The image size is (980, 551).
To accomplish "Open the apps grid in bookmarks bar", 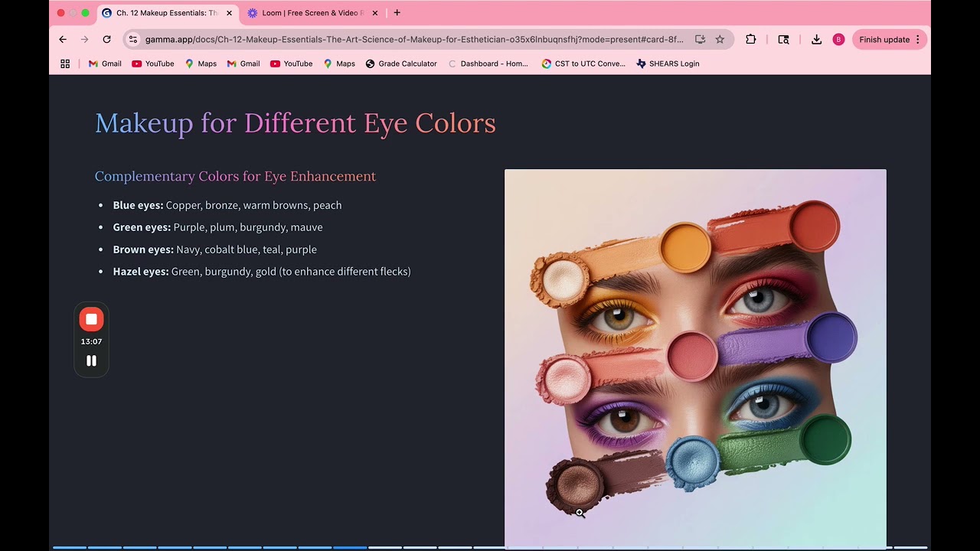I will click(x=65, y=64).
